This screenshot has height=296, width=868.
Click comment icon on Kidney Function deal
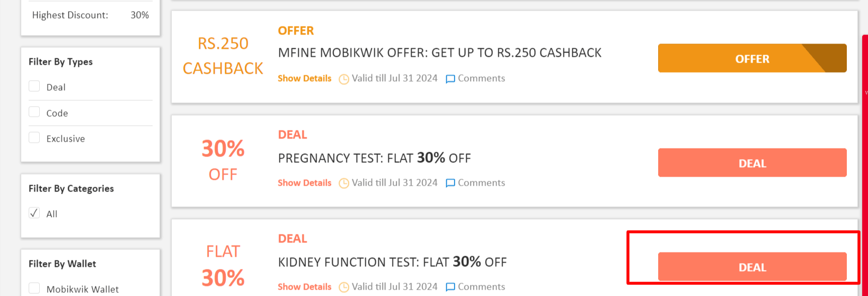(450, 287)
